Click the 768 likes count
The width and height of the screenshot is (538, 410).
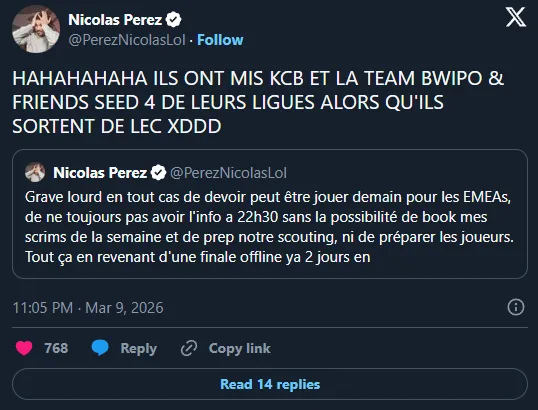click(56, 348)
